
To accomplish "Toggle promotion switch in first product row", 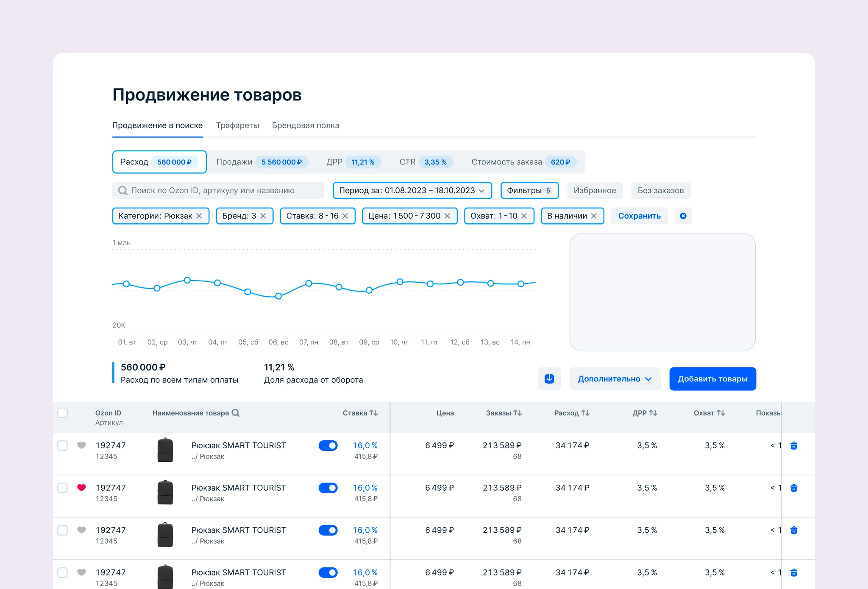I will coord(328,445).
